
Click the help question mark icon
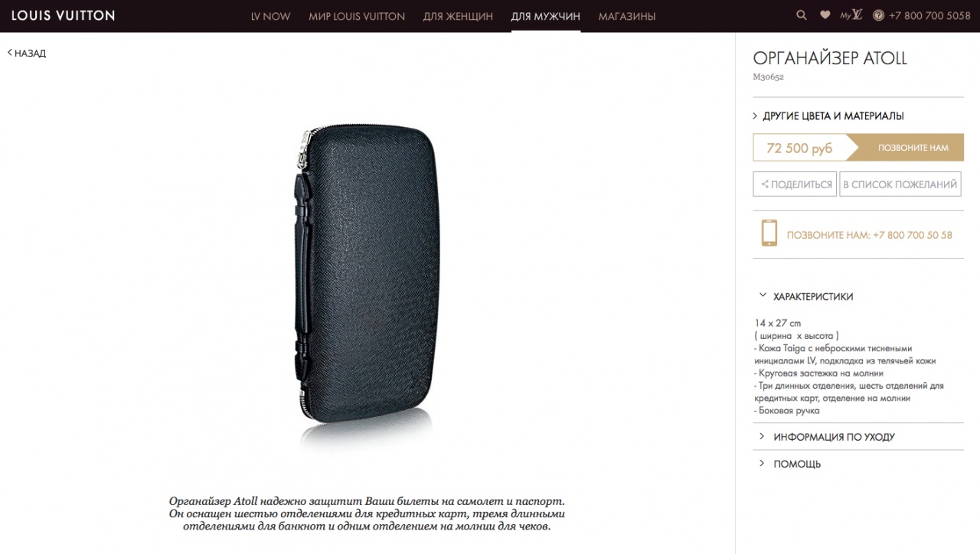tap(878, 15)
